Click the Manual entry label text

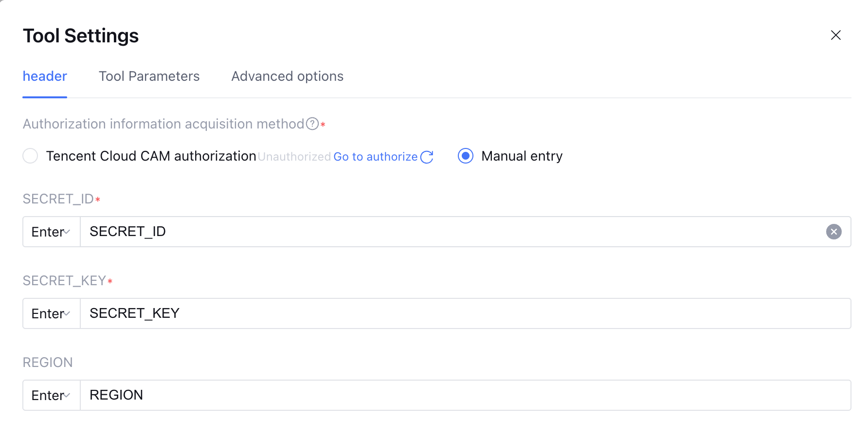point(522,156)
